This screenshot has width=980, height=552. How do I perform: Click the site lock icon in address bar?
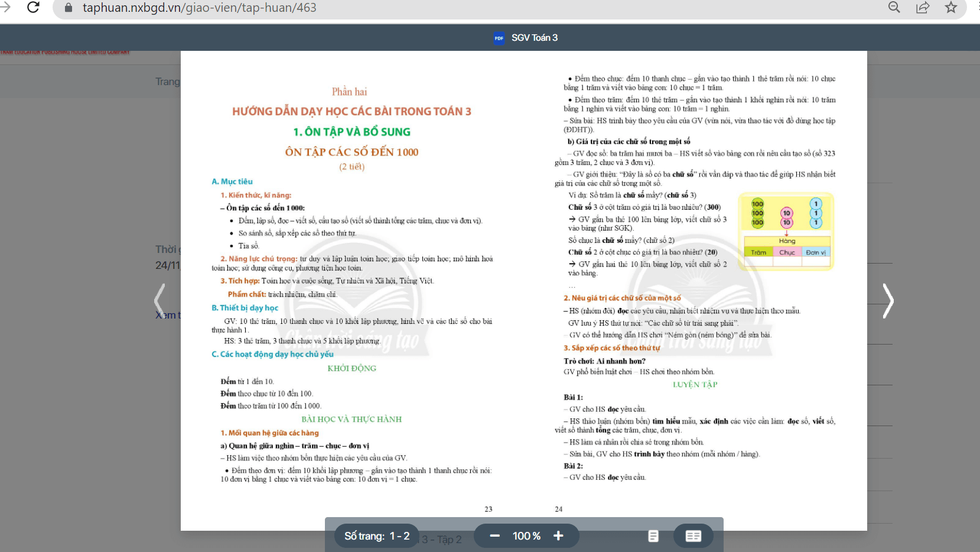69,8
